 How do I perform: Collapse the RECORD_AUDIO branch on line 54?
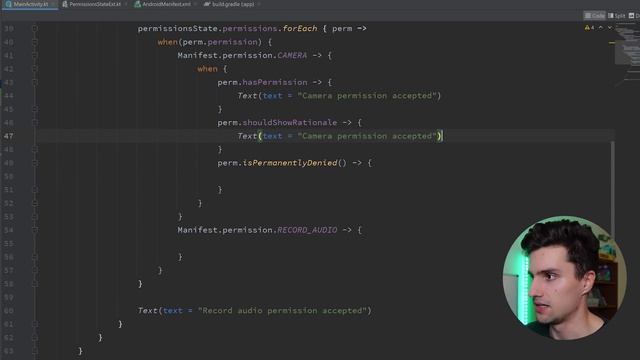(35, 230)
